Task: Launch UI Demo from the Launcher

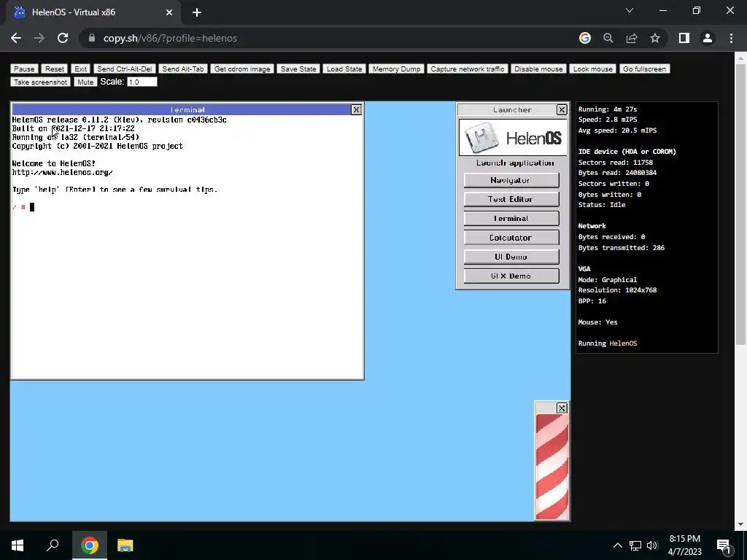Action: 511,257
